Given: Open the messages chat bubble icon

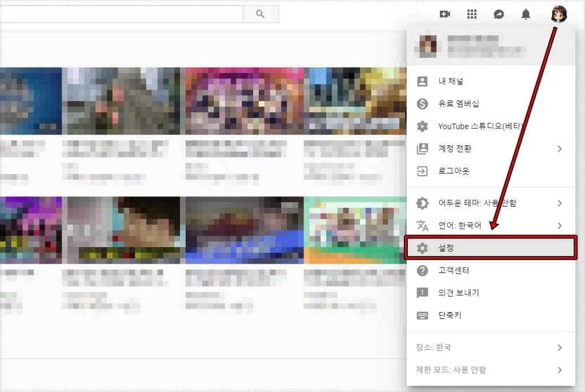Looking at the screenshot, I should pyautogui.click(x=499, y=14).
